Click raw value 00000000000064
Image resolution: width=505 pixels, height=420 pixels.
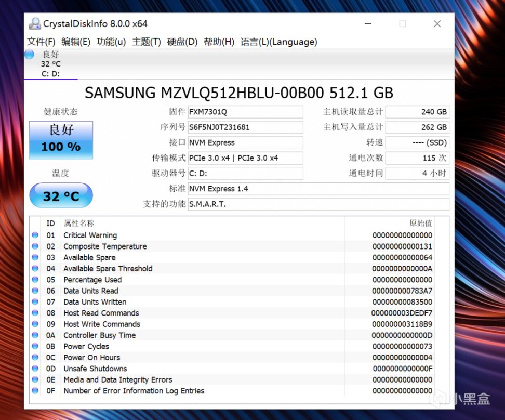[x=402, y=257]
